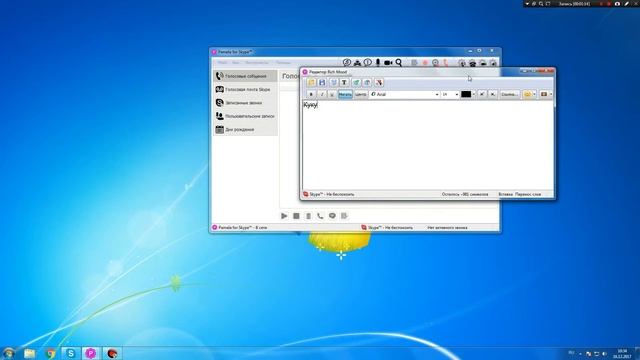
Task: Toggle the center alignment button
Action: tap(360, 94)
